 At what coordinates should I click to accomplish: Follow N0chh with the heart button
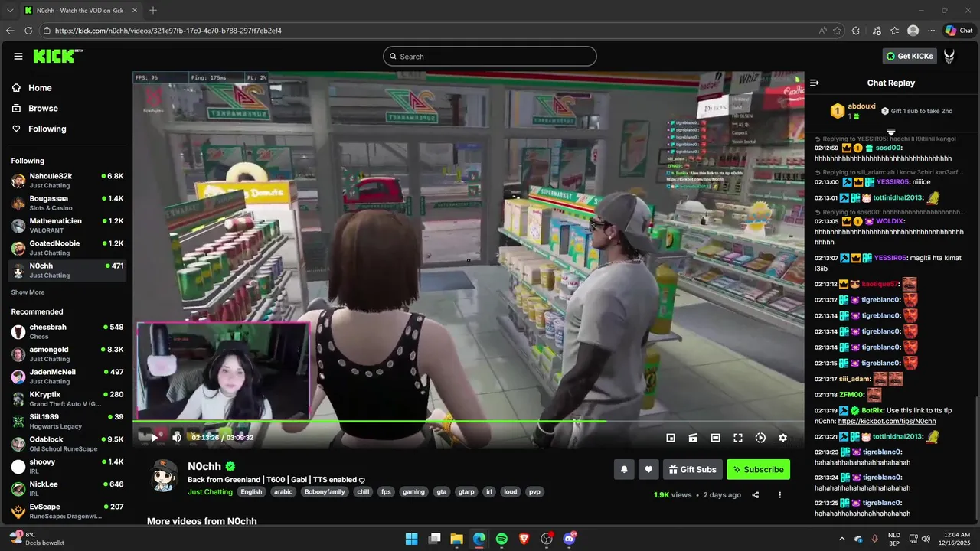point(648,469)
